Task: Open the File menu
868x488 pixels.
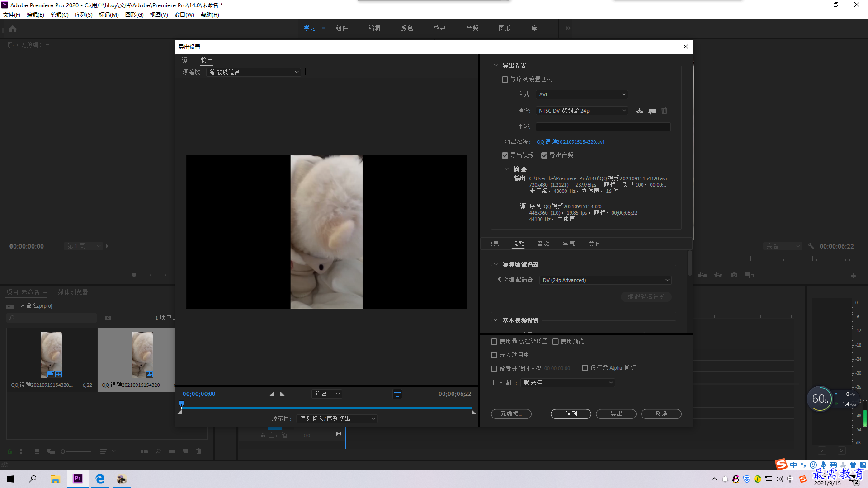Action: tap(12, 15)
